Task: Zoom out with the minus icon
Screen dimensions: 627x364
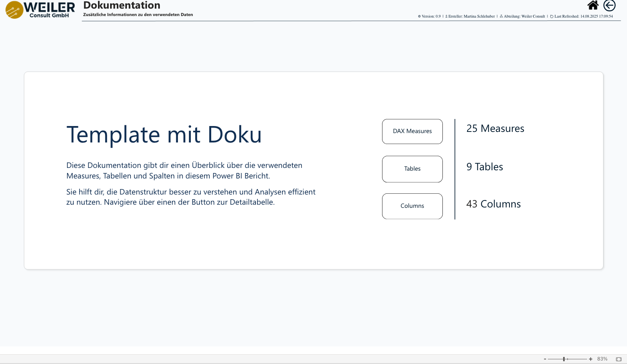Action: 545,359
